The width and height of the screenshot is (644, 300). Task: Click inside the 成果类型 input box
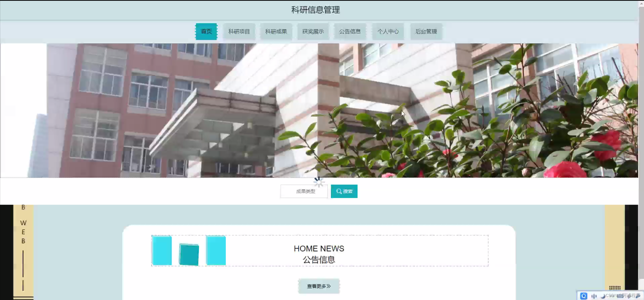(x=304, y=191)
